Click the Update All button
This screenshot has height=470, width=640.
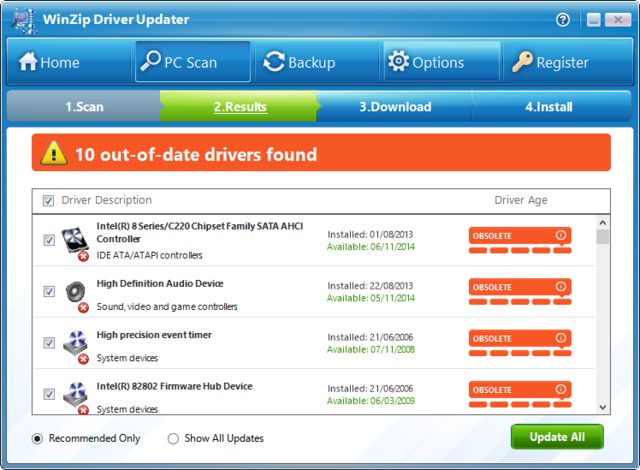click(557, 437)
